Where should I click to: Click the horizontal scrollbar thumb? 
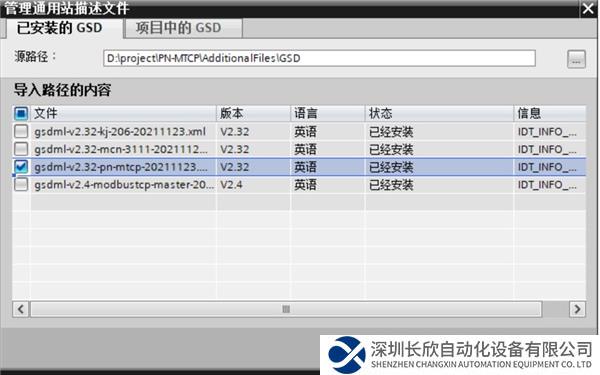(x=286, y=309)
